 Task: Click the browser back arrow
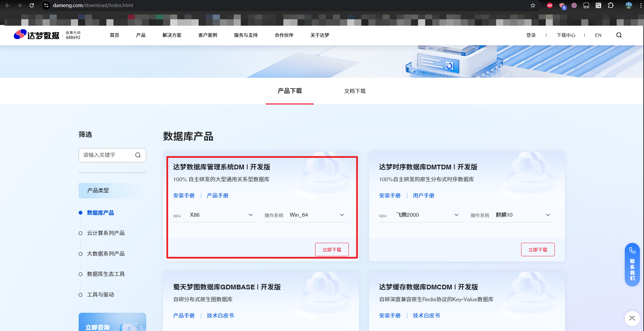coord(7,5)
